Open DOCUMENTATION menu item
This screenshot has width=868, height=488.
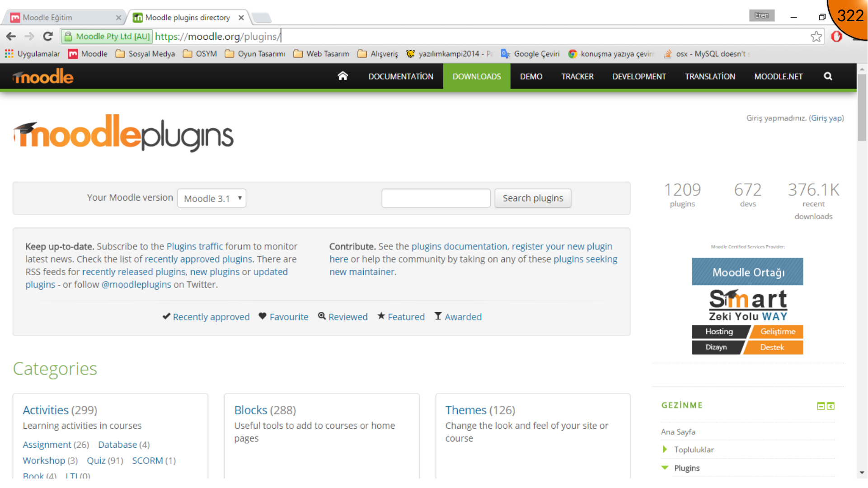point(401,76)
